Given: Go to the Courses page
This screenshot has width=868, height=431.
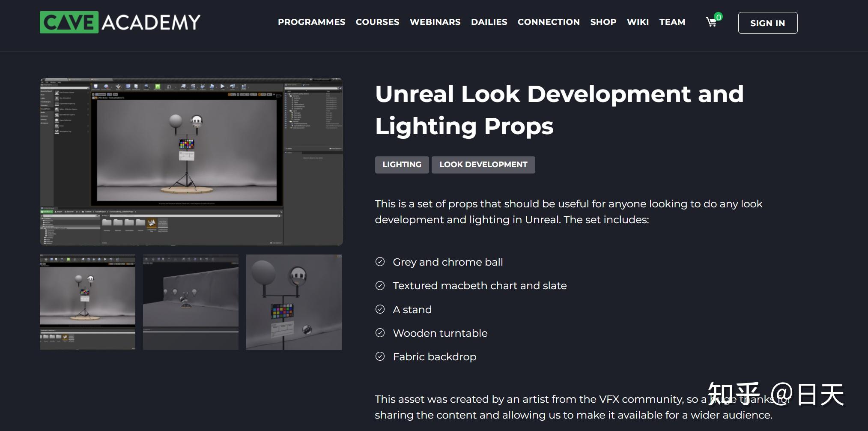Looking at the screenshot, I should pos(377,22).
